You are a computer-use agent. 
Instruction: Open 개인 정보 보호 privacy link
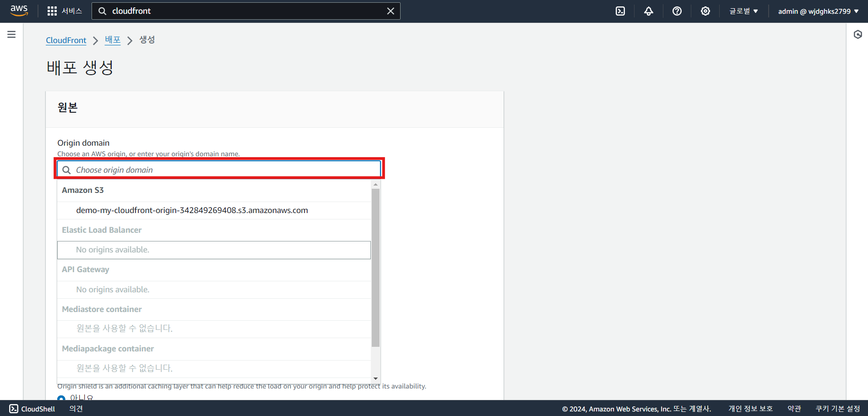[750, 409]
